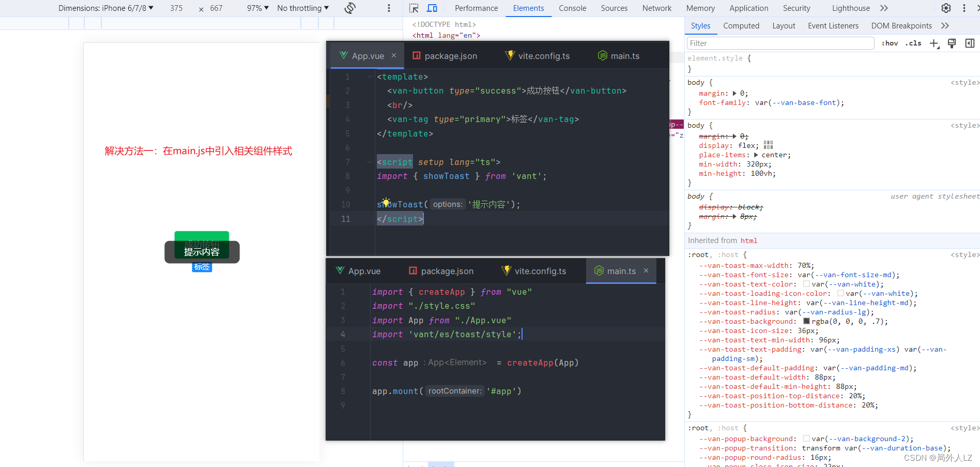Click the blue 标签 tag in the preview
This screenshot has height=467, width=980.
[x=202, y=267]
